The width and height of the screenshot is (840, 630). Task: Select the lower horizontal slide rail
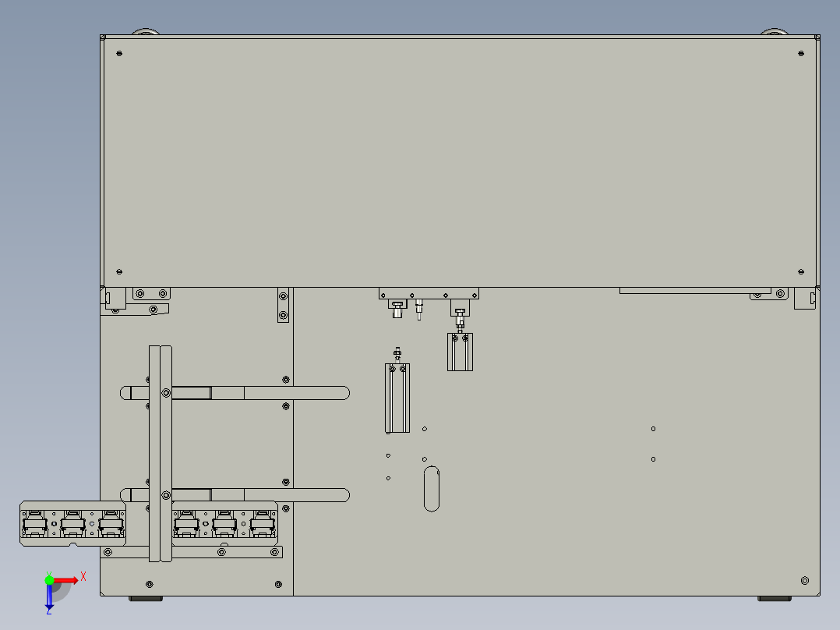click(x=235, y=495)
